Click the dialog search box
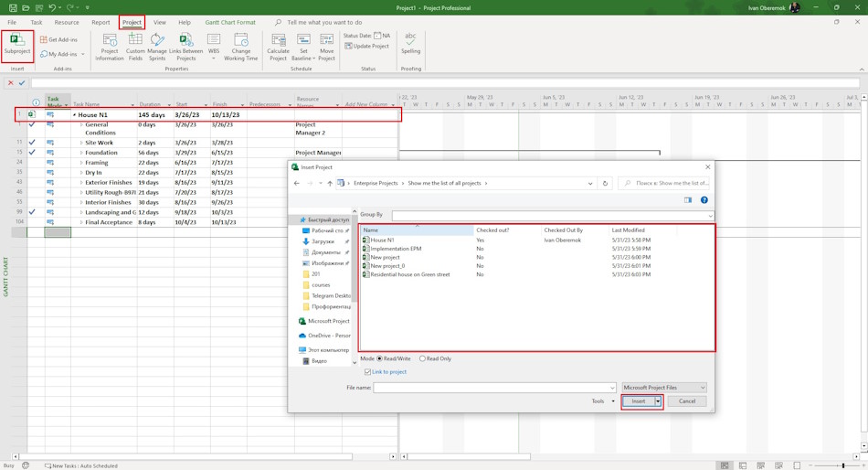868x470 pixels. pos(666,184)
